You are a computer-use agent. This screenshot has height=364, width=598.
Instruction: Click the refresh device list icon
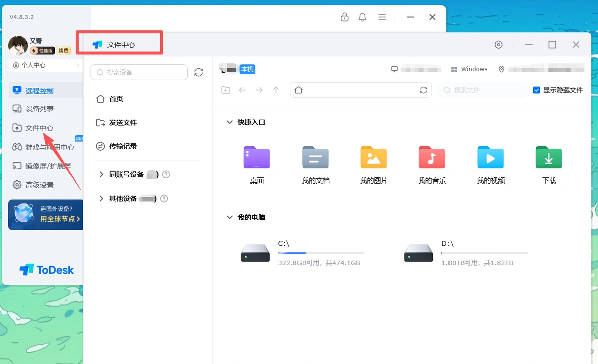coord(198,72)
